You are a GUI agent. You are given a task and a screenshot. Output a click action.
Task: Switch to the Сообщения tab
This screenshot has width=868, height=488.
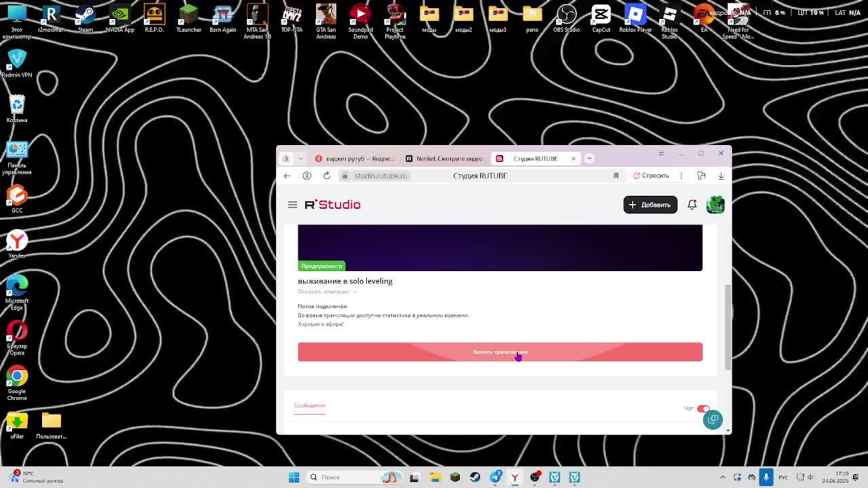point(309,405)
